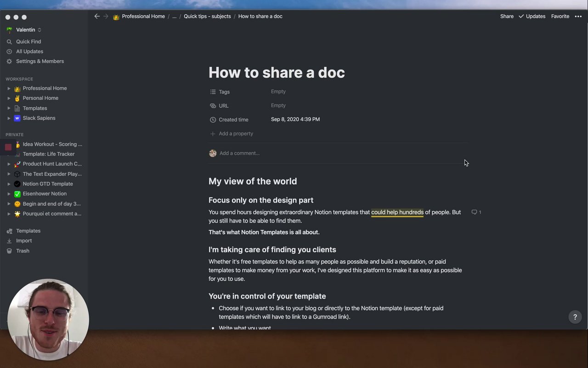Open the Updates panel in top bar

pyautogui.click(x=532, y=16)
